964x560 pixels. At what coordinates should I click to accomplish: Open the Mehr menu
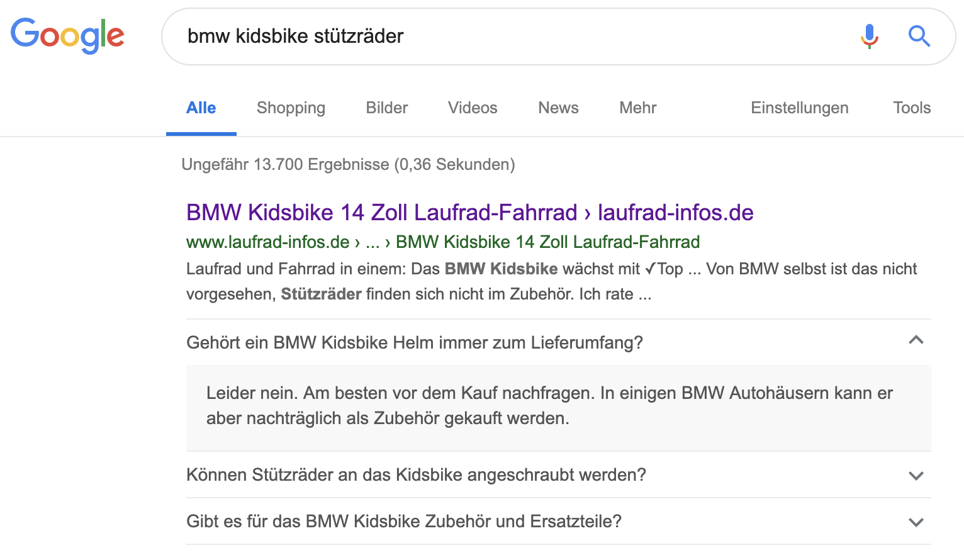[638, 108]
